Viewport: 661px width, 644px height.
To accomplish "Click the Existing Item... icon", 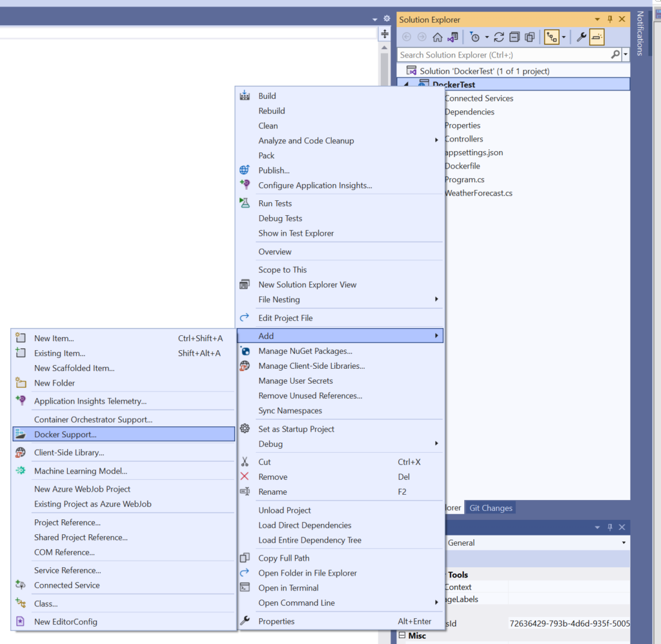I will point(20,353).
